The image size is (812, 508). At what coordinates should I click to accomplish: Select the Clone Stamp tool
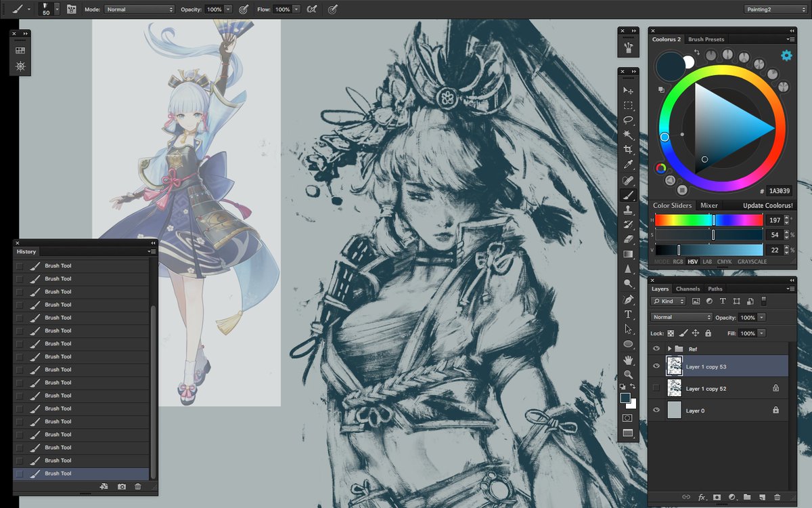628,210
